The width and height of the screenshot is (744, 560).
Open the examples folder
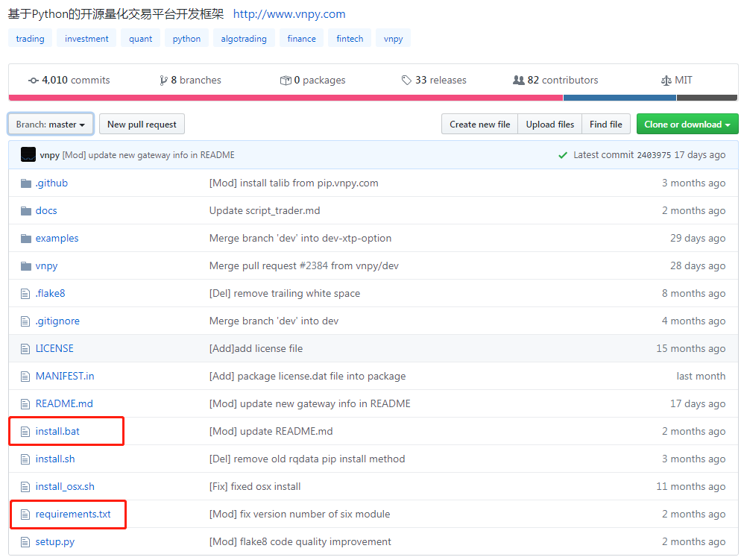tap(57, 238)
